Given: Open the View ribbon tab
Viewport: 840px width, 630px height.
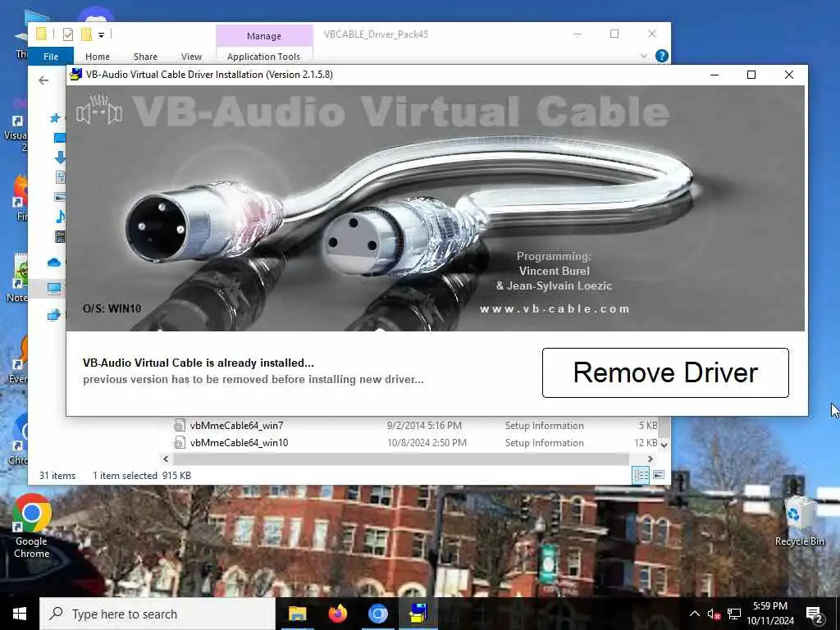Looking at the screenshot, I should (x=191, y=57).
